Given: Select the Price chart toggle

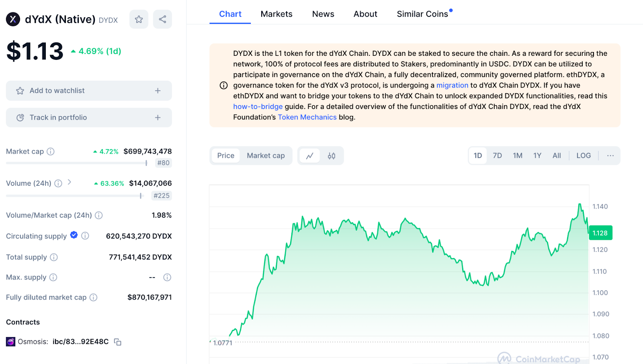Looking at the screenshot, I should (x=226, y=155).
